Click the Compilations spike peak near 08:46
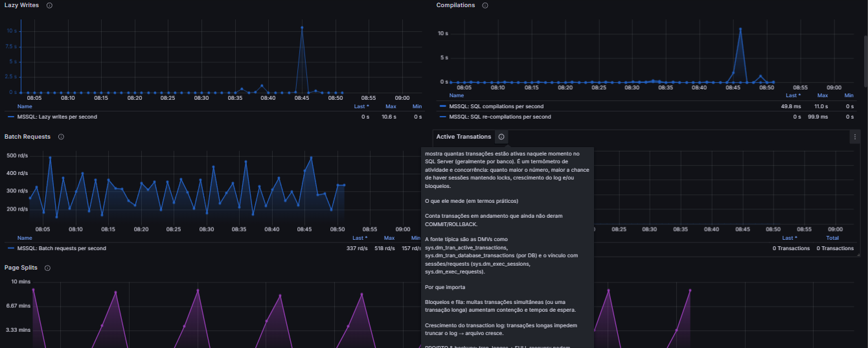Viewport: 868px width, 348px height. (x=740, y=29)
